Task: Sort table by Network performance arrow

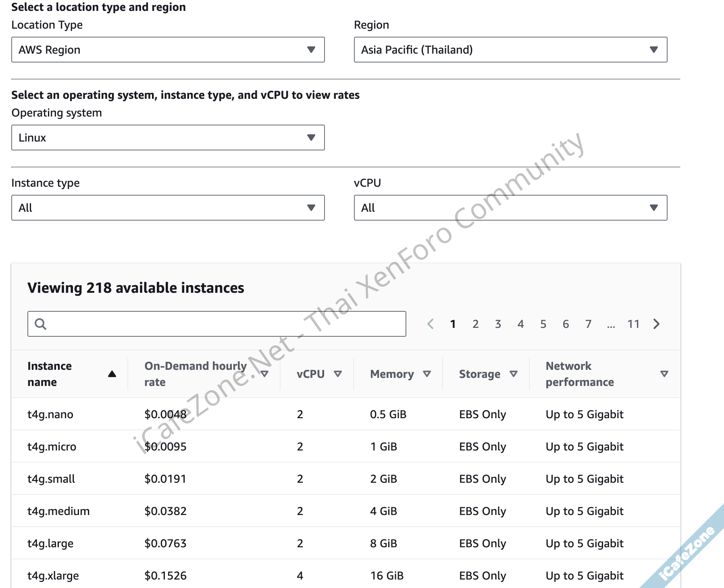Action: (664, 374)
